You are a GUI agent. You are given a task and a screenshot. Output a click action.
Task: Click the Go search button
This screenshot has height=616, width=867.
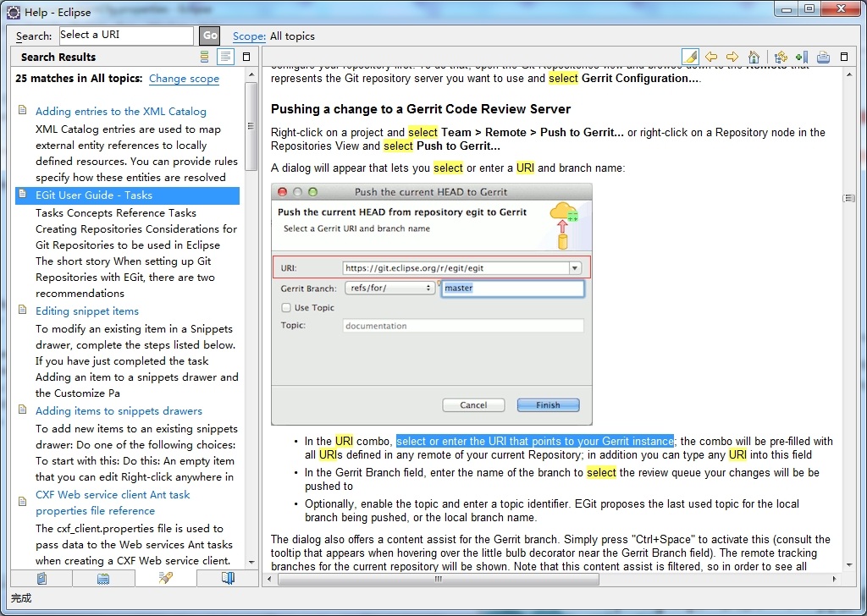(x=210, y=36)
